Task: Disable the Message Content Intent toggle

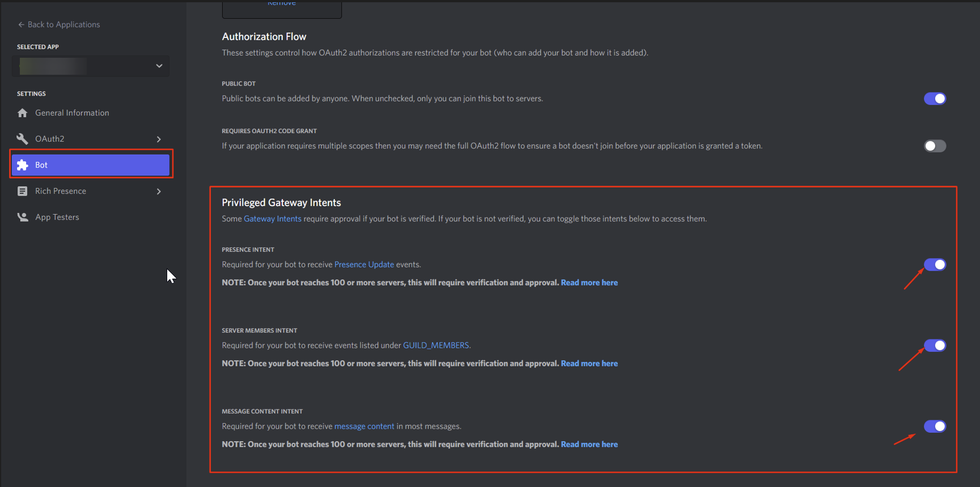Action: point(935,426)
